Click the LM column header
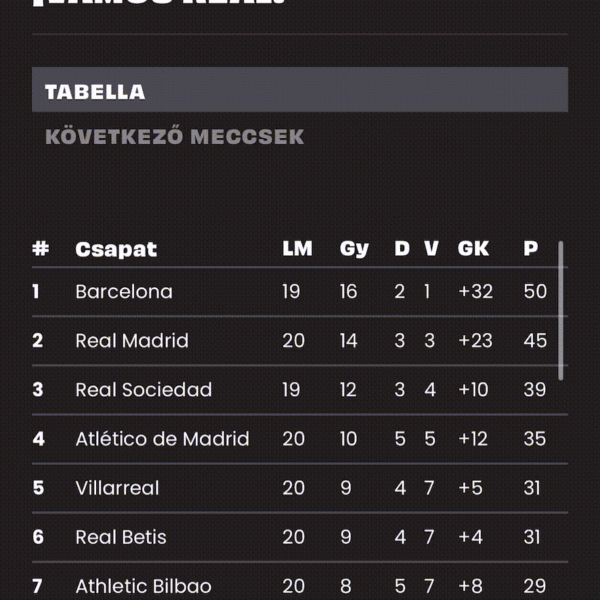 [297, 249]
